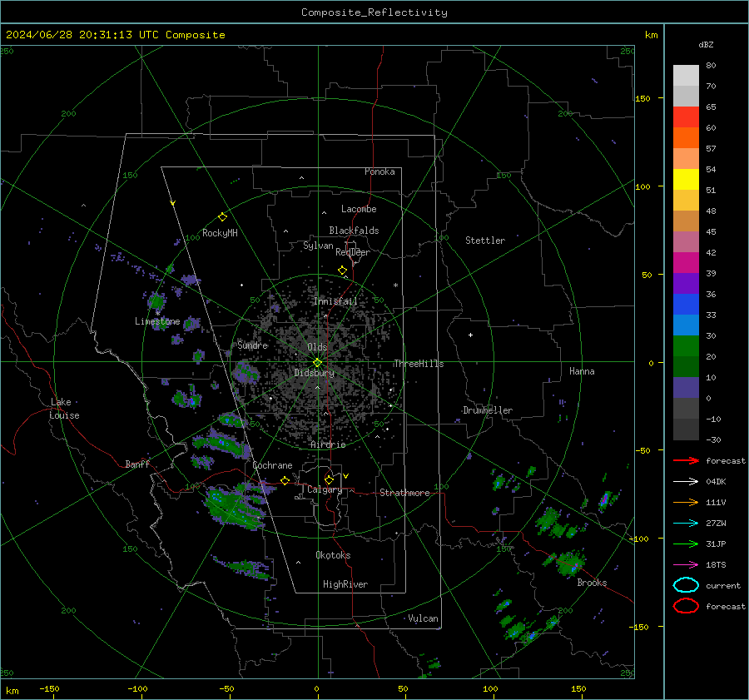
Task: Select the orange 111V arrow legend icon
Action: tap(686, 502)
